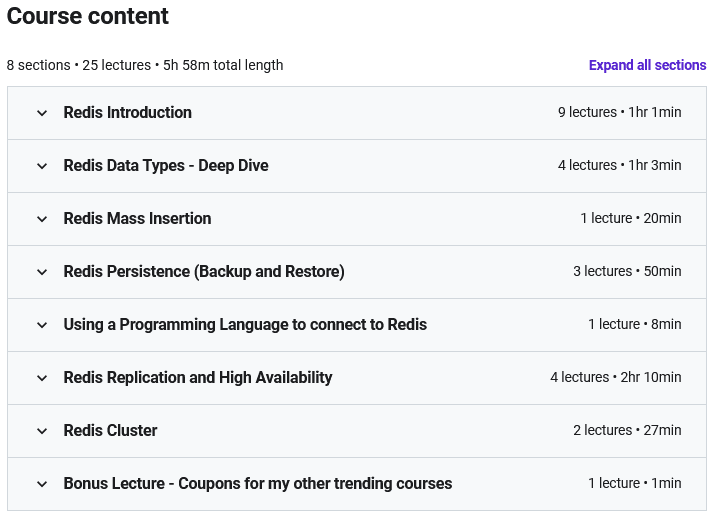Click the 4 lectures • 2hr 10min label

pos(615,378)
